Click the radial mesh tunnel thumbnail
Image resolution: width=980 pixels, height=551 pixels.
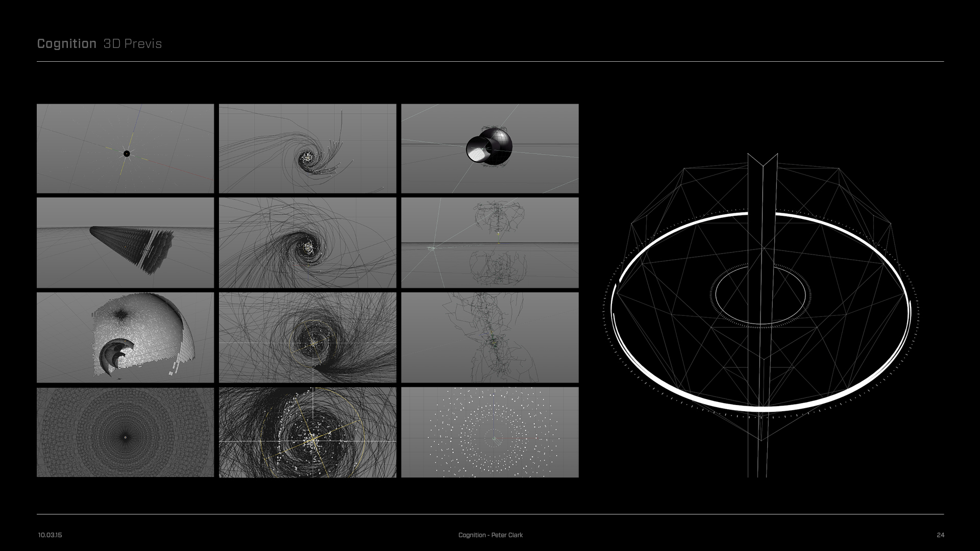(125, 432)
